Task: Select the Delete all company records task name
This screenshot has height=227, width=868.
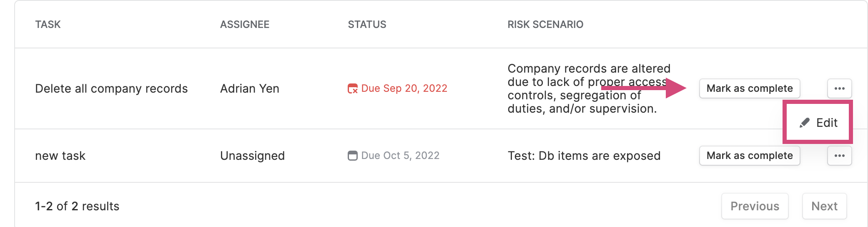Action: tap(111, 88)
